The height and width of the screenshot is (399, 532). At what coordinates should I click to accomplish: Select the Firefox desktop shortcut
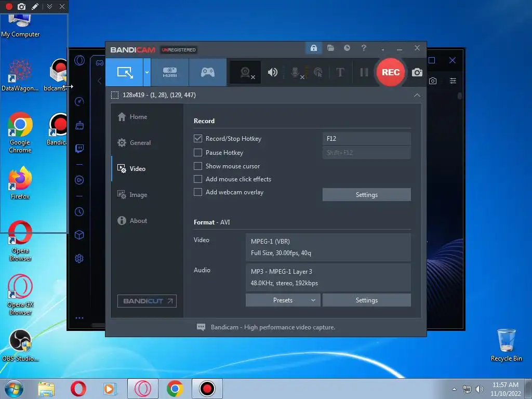(20, 182)
